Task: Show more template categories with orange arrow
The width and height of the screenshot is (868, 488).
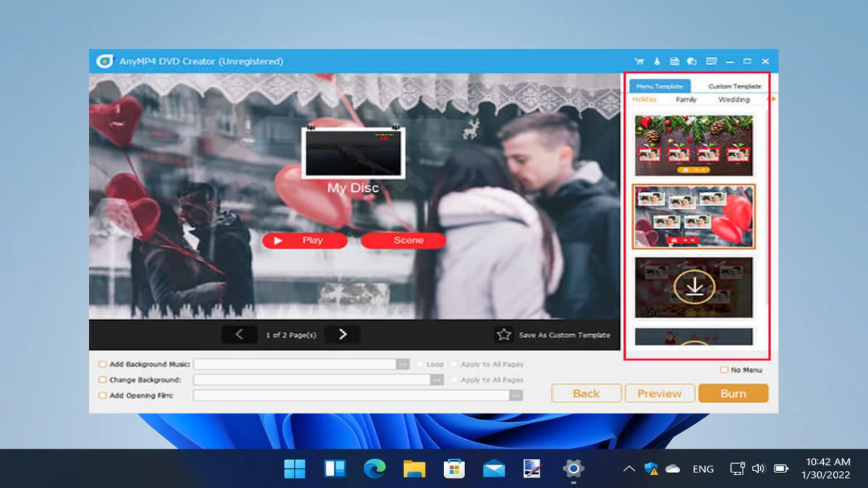Action: coord(771,99)
